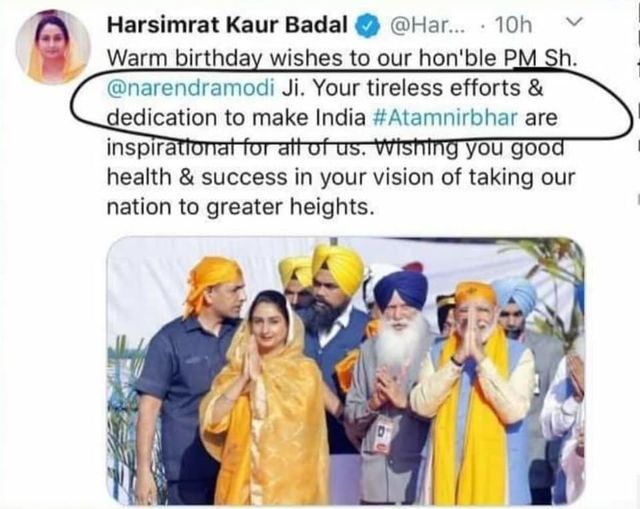Open Harsimrat Kaur Badal's profile avatar
The height and width of the screenshot is (509, 640).
click(x=53, y=47)
